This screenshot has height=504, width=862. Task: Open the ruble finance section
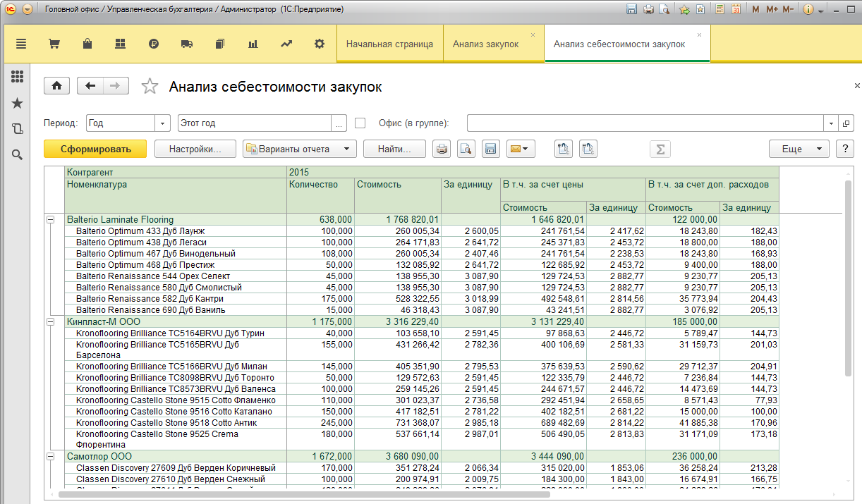tap(154, 44)
